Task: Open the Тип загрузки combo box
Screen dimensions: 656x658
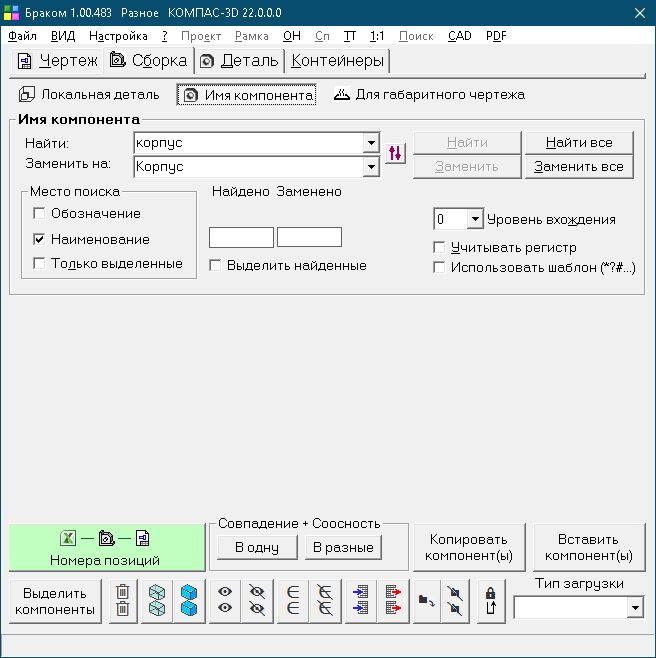Action: click(x=635, y=607)
